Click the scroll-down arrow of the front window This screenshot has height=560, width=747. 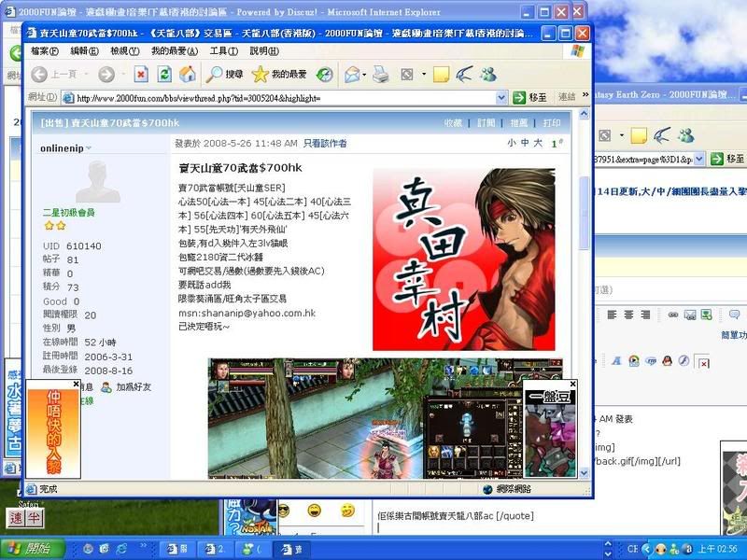tap(585, 473)
